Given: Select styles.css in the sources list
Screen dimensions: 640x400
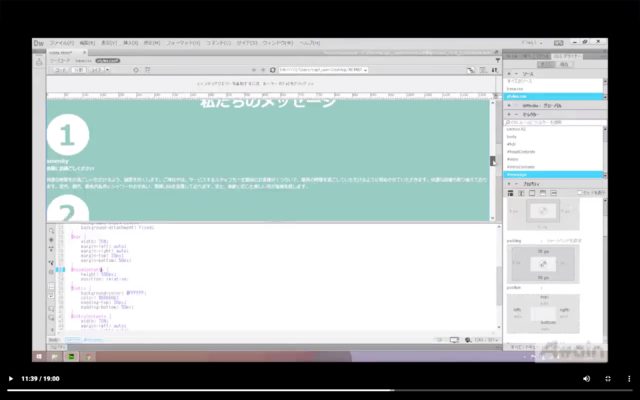Looking at the screenshot, I should pyautogui.click(x=553, y=96).
